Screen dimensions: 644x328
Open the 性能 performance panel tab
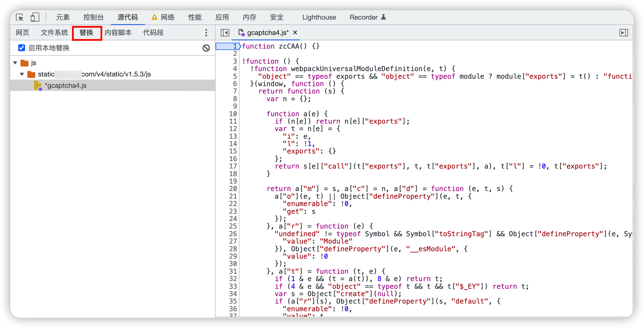coord(195,17)
